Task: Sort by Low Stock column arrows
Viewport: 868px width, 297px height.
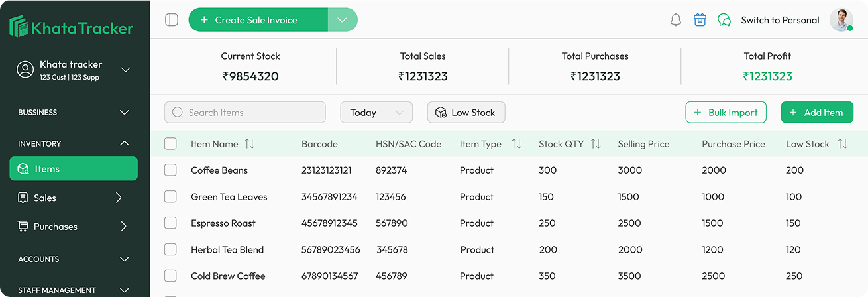Action: pos(843,144)
